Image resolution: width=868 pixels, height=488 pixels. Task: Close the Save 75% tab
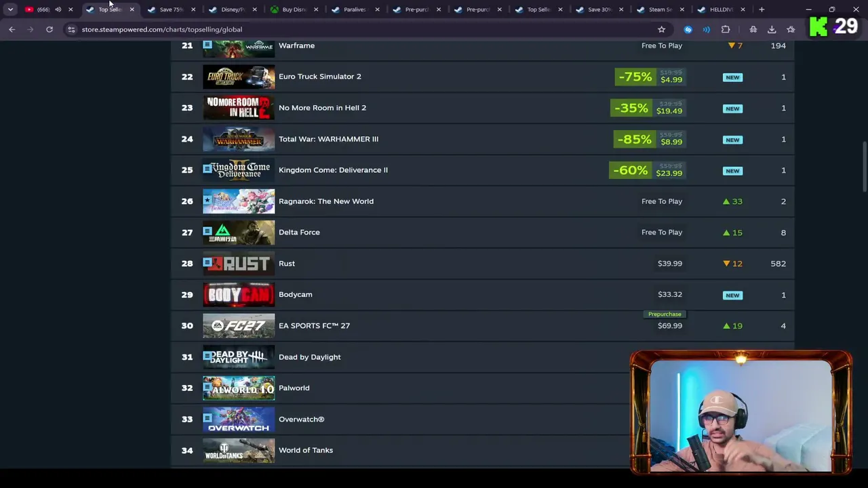[x=193, y=9]
